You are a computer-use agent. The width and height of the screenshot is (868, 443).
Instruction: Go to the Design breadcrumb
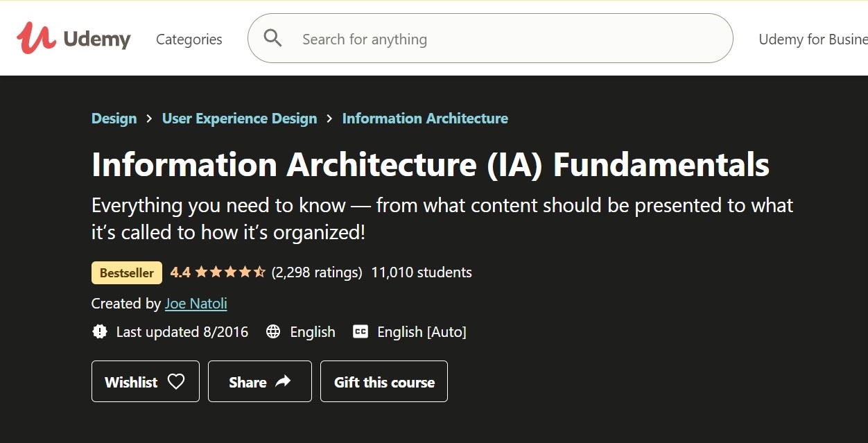coord(114,119)
